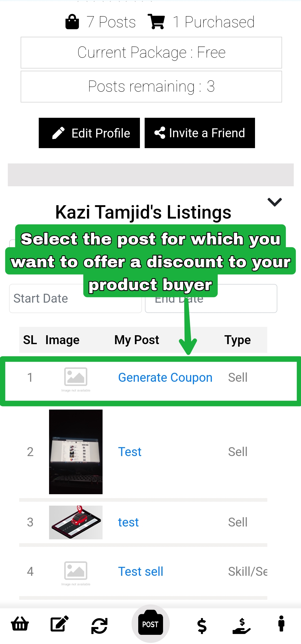Open the shopping basket icon in bottom bar
The height and width of the screenshot is (644, 301).
(x=20, y=624)
